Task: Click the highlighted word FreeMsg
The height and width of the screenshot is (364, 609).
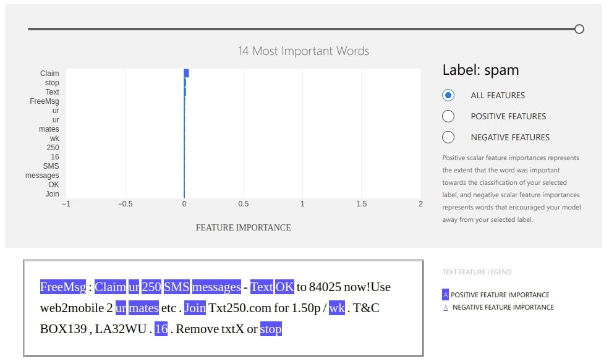Action: 62,286
